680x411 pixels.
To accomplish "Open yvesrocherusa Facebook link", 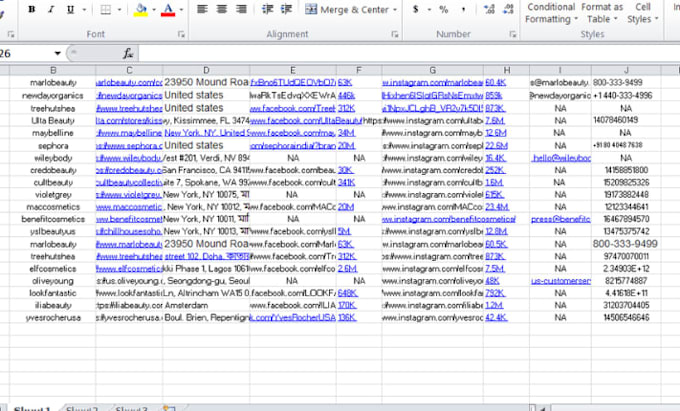I will [x=293, y=317].
